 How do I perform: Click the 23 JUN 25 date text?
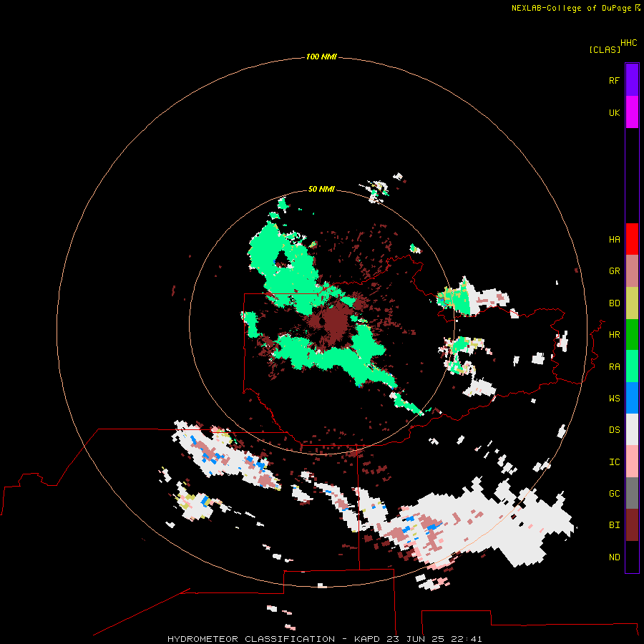pos(415,639)
